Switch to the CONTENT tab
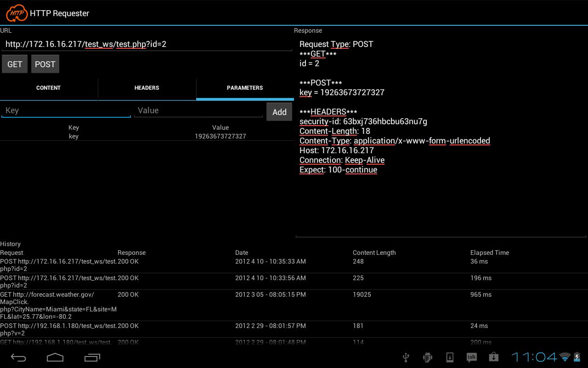588x368 pixels. pos(49,88)
